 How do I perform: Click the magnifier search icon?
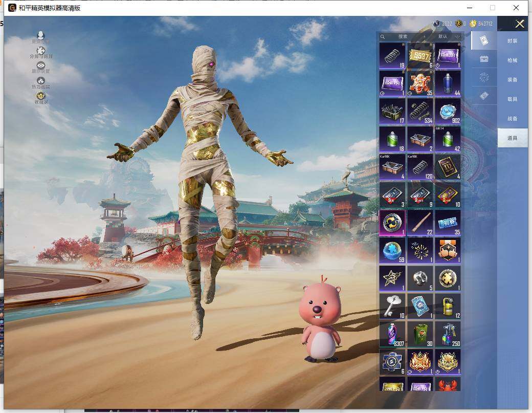pyautogui.click(x=383, y=37)
